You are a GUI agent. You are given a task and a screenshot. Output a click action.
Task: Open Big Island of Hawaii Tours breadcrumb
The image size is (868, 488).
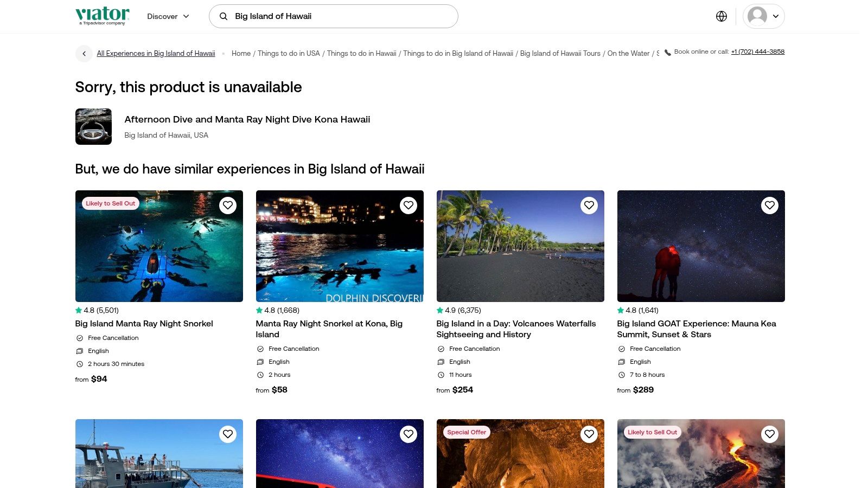click(560, 54)
